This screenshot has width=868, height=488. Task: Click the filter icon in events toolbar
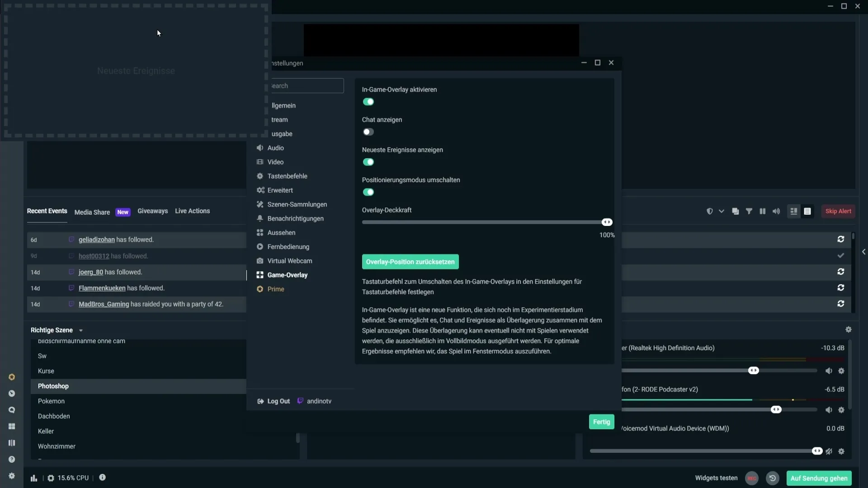[x=750, y=211]
